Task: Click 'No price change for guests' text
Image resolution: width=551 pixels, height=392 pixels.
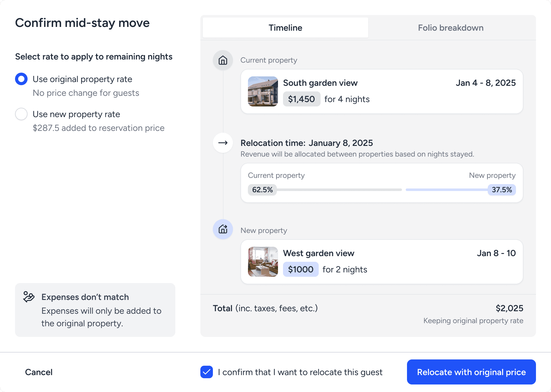Action: pos(86,93)
